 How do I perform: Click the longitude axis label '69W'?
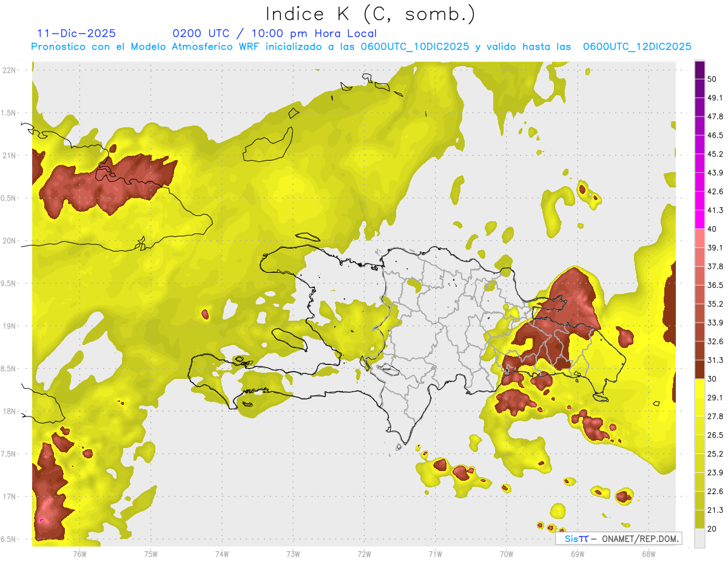pyautogui.click(x=578, y=554)
